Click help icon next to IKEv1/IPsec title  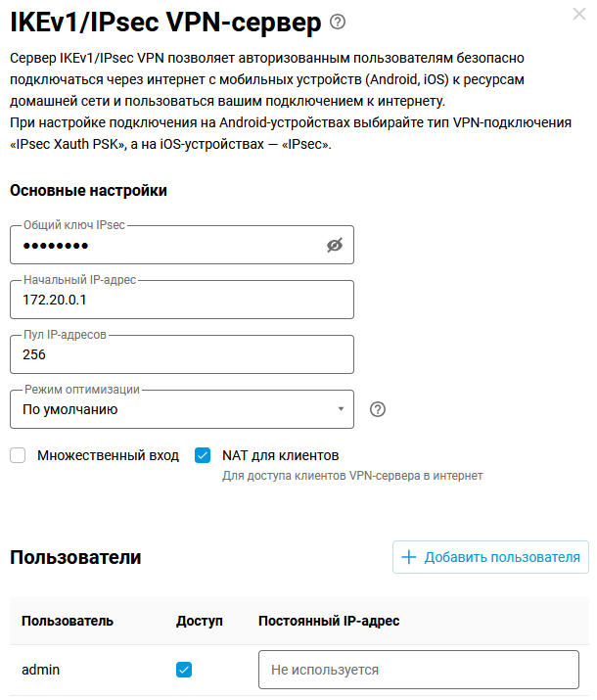point(339,21)
